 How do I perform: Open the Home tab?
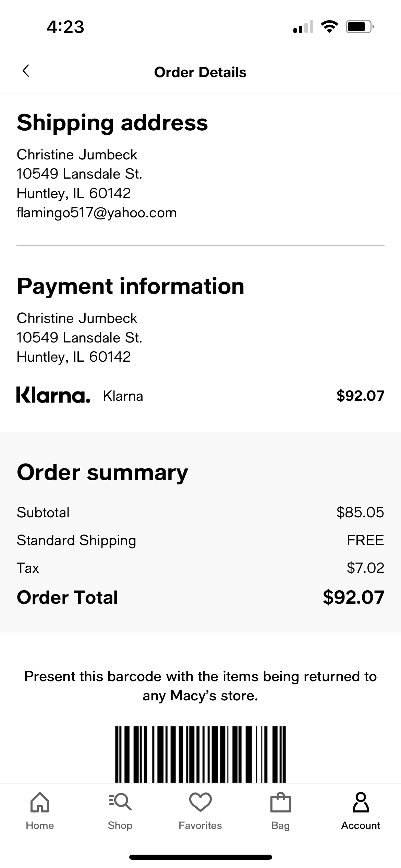tap(40, 811)
